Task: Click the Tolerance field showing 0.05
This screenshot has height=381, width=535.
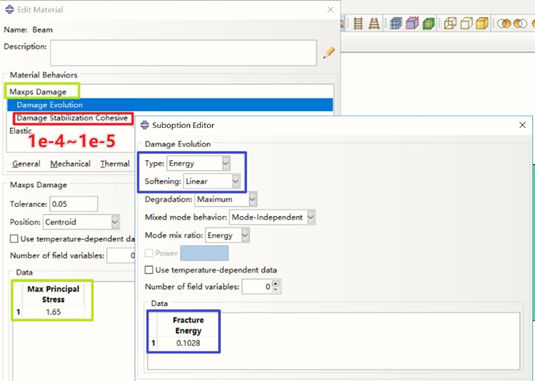Action: click(74, 204)
